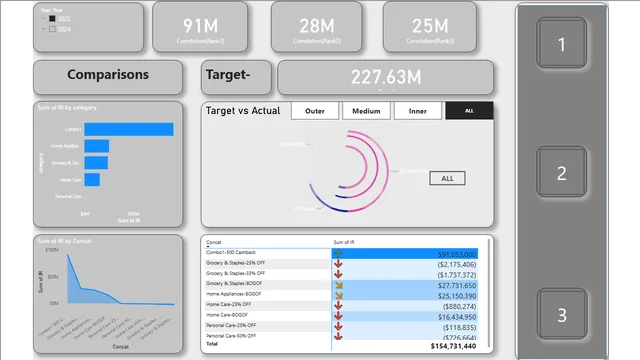This screenshot has width=640, height=360.
Task: Select the Home Care-25% OFF row label
Action: [228, 304]
